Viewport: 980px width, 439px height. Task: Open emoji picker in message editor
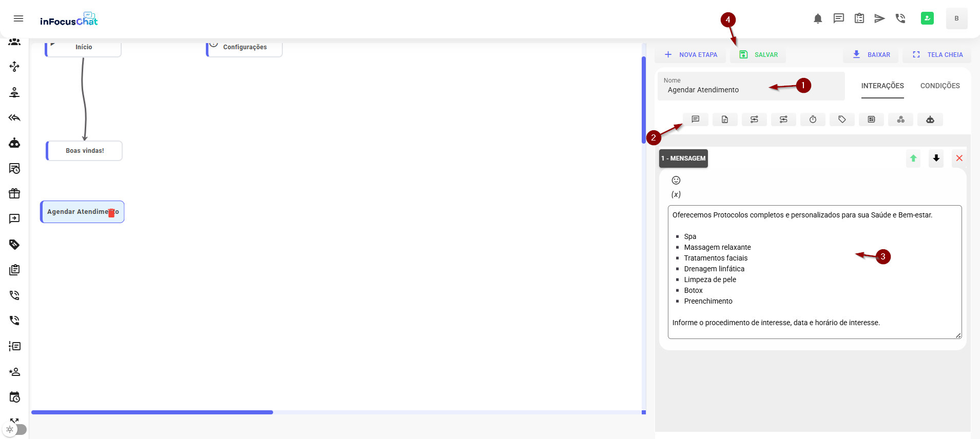[x=676, y=180]
